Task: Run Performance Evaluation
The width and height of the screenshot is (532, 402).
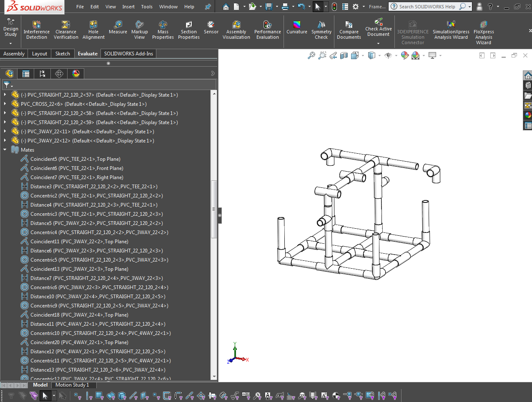Action: point(268,30)
